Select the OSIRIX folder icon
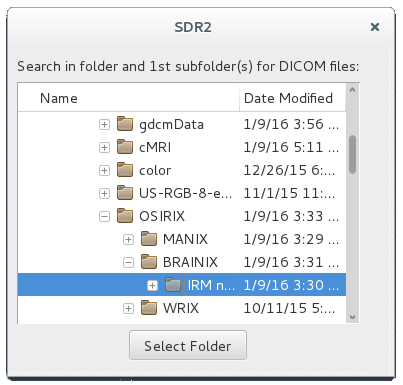This screenshot has height=385, width=403. click(x=125, y=216)
